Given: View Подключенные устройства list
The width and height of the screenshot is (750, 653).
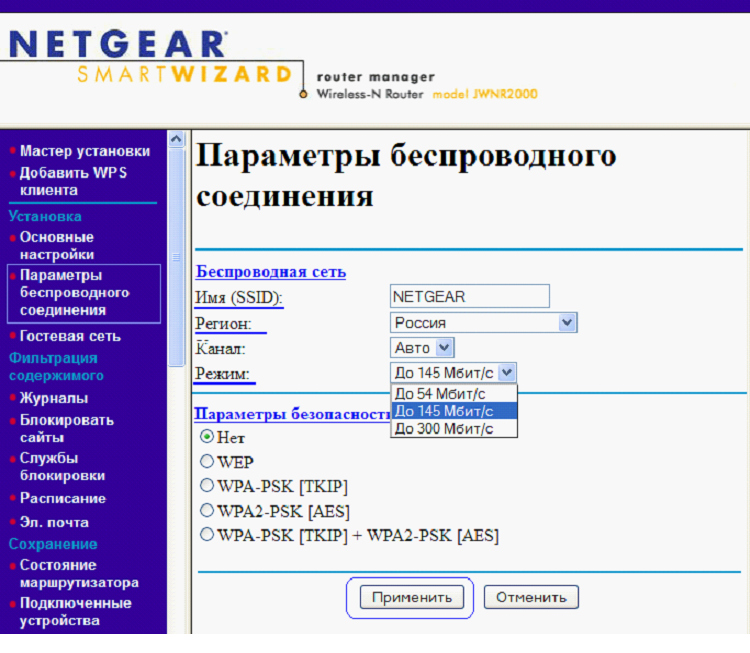Looking at the screenshot, I should [x=76, y=611].
